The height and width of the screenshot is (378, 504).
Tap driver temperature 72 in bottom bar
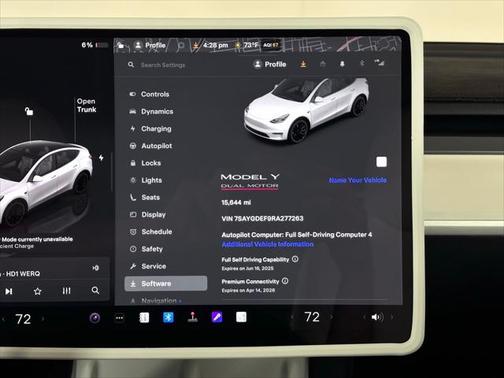coord(23,319)
